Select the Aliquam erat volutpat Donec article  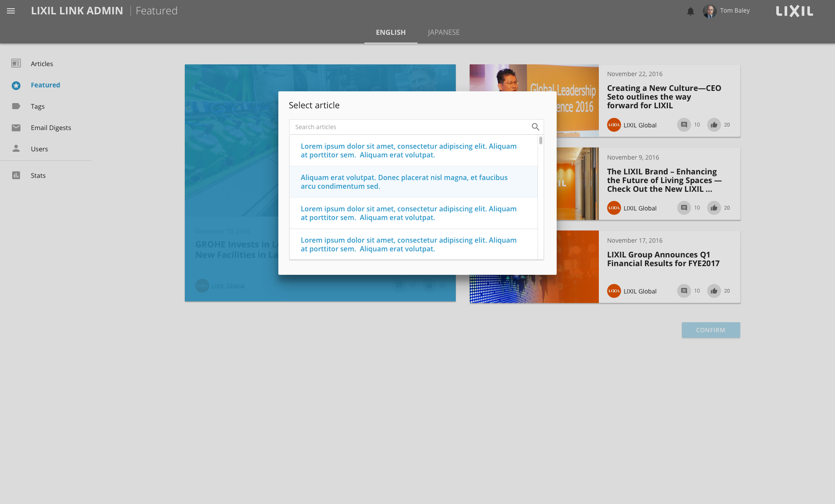tap(414, 182)
